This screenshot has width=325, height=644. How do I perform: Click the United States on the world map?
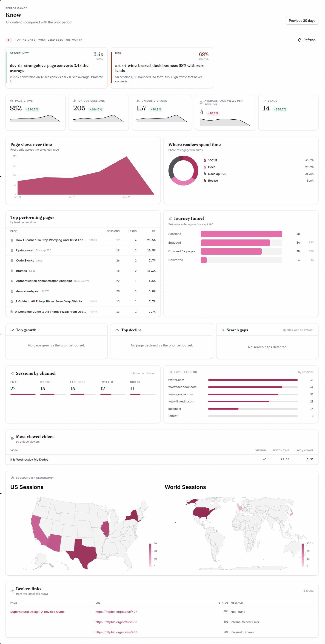(x=203, y=513)
